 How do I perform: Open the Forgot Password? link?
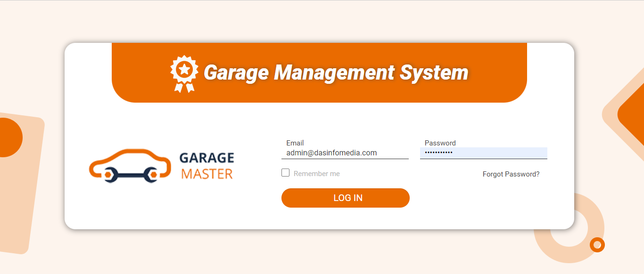tap(511, 174)
